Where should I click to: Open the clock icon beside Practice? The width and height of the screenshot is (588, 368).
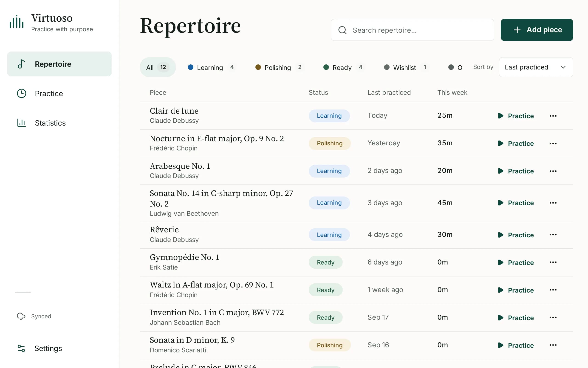pos(22,93)
